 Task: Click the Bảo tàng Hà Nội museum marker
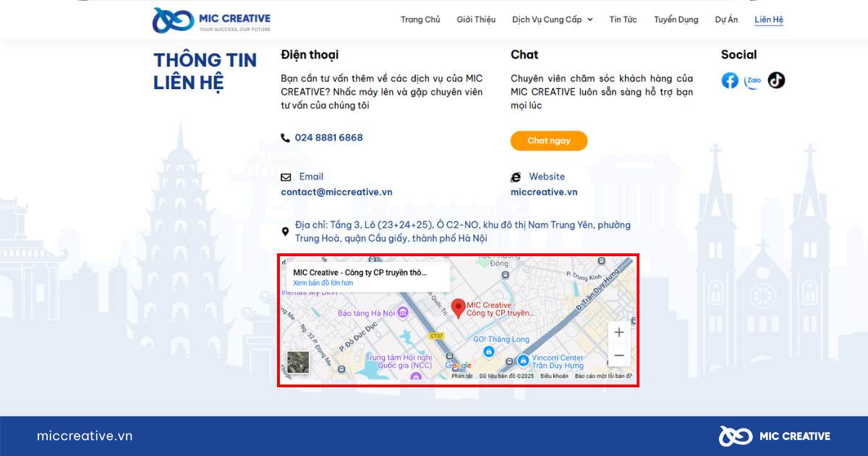[x=403, y=313]
